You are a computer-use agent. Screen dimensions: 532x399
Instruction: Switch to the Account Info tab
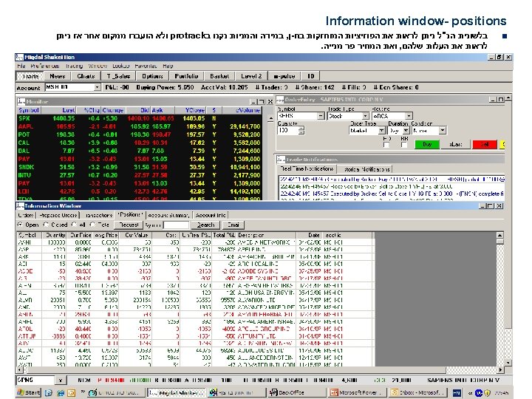[211, 215]
